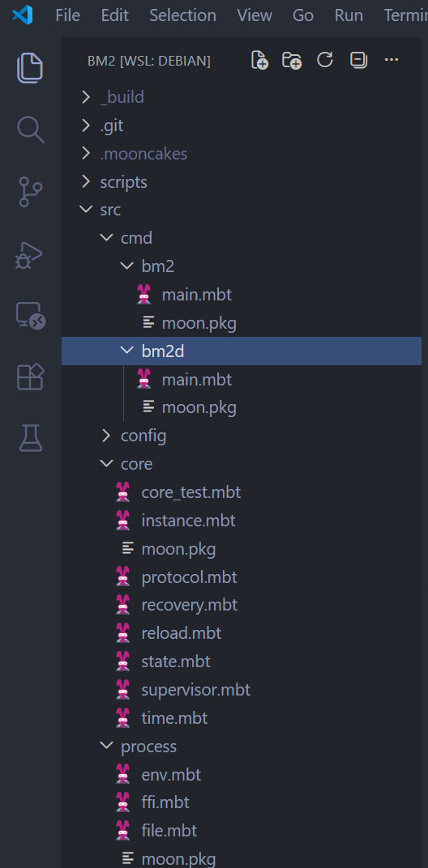Open explorer Views and More Actions menu
428x868 pixels.
click(392, 59)
